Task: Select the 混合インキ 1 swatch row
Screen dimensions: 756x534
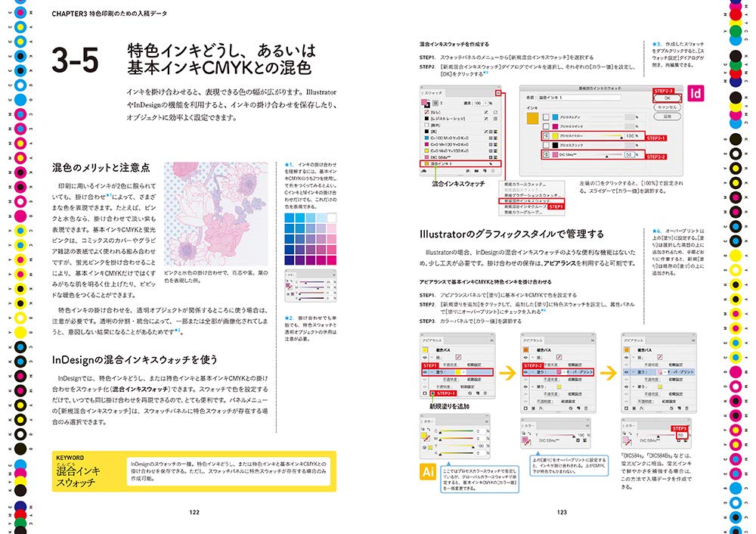Action: [460, 163]
